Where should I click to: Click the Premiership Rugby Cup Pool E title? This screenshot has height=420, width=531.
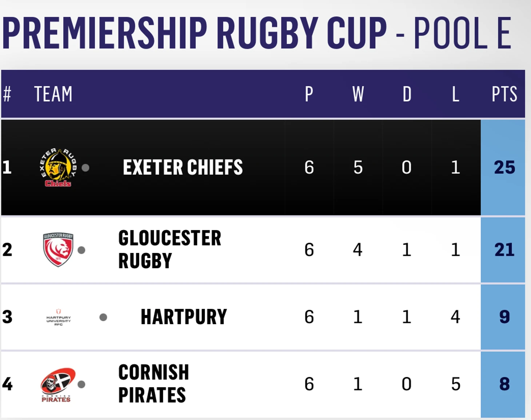[x=257, y=33]
